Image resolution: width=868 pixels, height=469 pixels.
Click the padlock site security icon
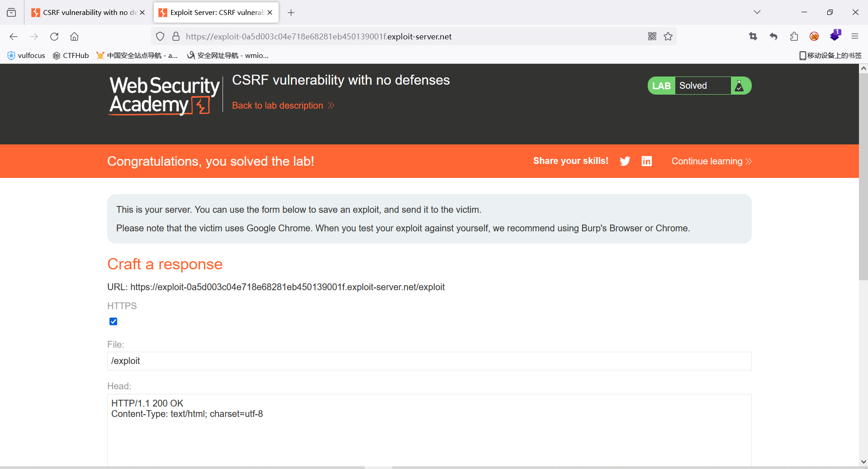176,36
